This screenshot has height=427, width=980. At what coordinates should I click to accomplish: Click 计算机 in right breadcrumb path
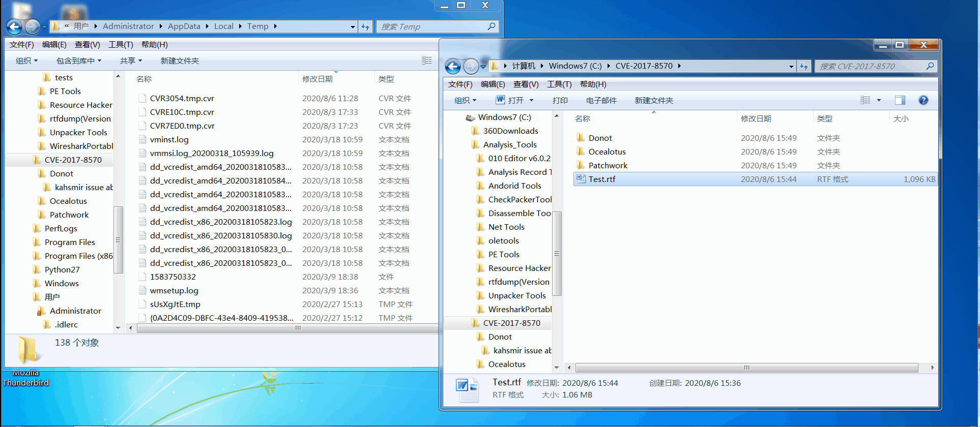tap(524, 66)
